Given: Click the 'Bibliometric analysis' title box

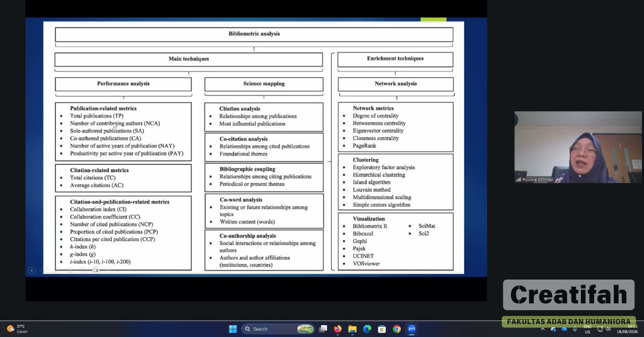Looking at the screenshot, I should pyautogui.click(x=254, y=34).
